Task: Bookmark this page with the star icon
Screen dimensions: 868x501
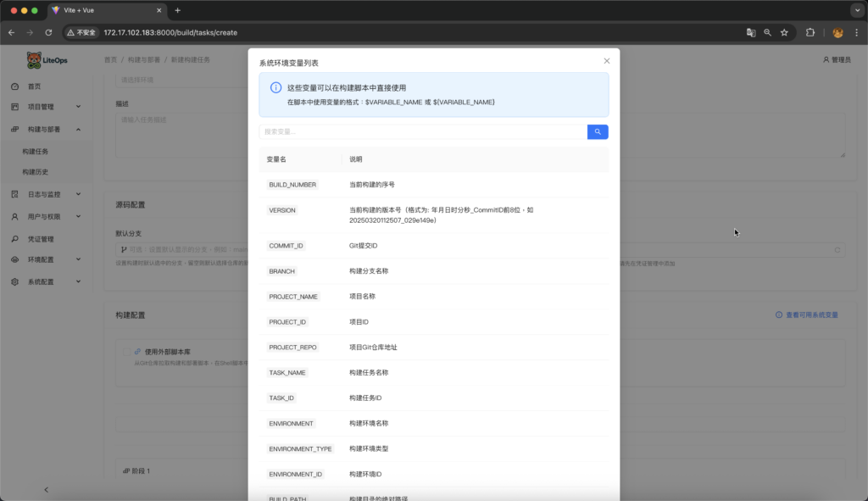Action: [784, 32]
